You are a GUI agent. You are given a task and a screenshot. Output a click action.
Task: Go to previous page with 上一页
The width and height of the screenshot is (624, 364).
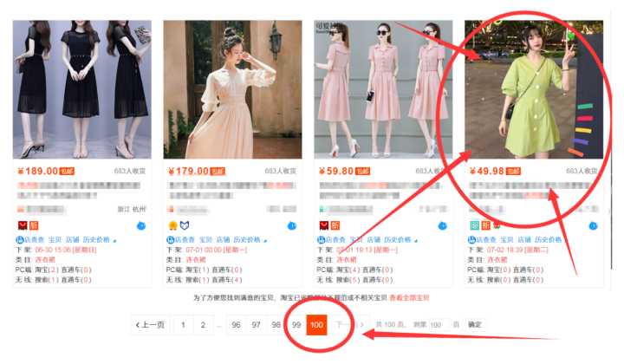[x=150, y=325]
